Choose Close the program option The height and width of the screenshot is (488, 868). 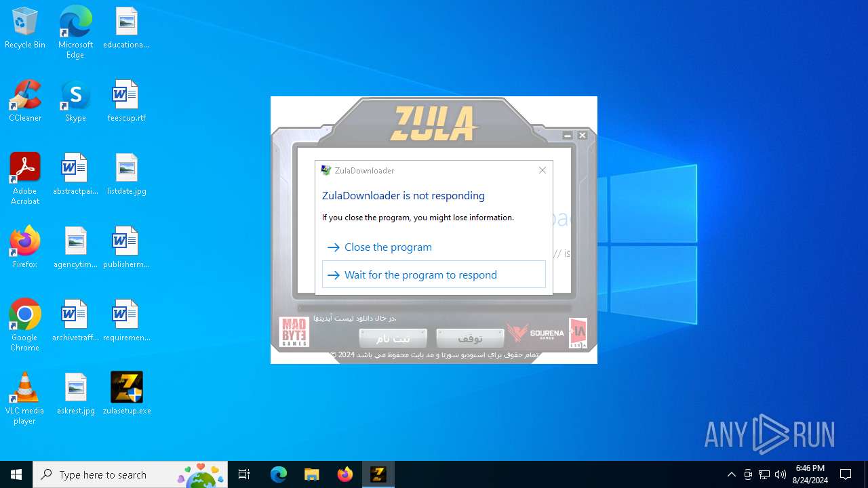[434, 247]
